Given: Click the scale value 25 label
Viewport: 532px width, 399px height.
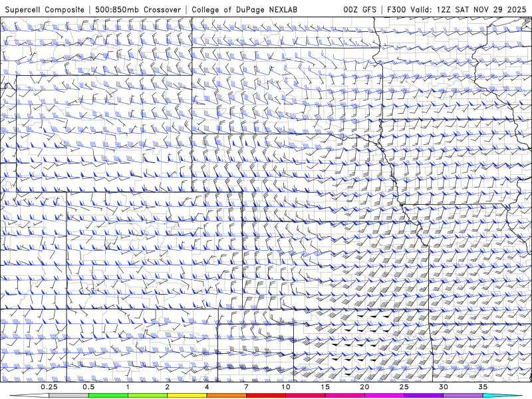Looking at the screenshot, I should coord(404,387).
